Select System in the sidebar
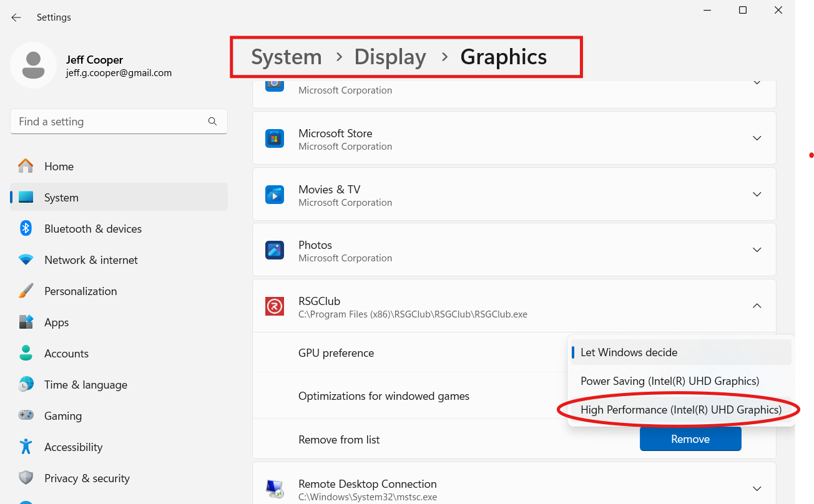Screen dimensions: 814x504 [119, 198]
